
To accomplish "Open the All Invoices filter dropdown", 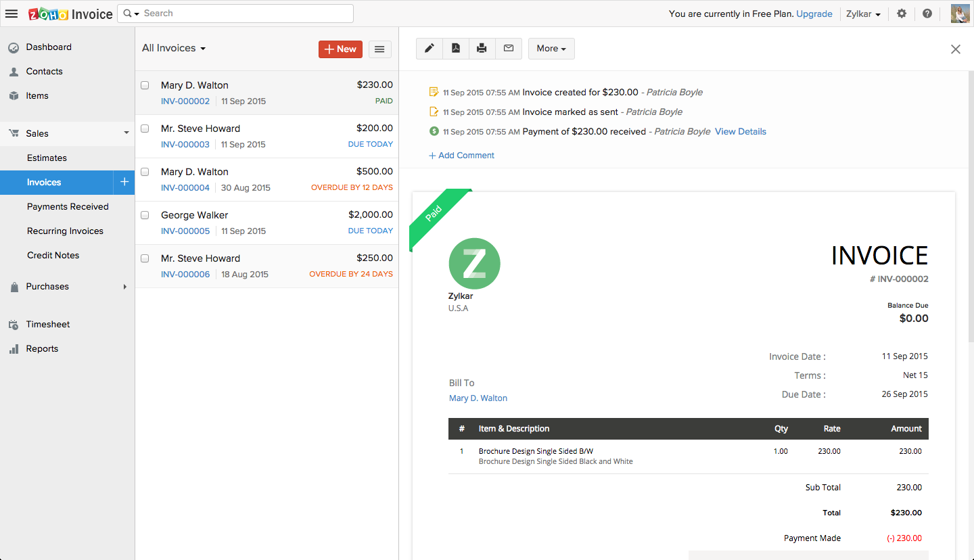I will click(174, 48).
